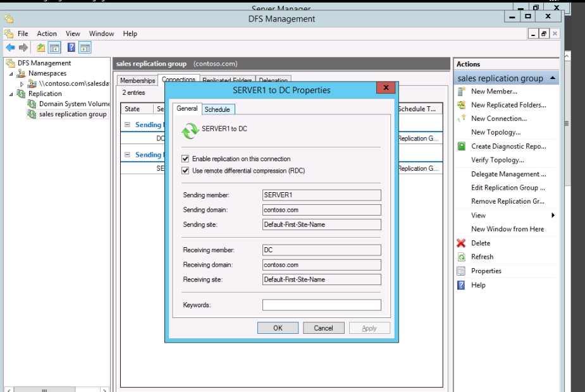
Task: Toggle the Show/Hide Console Tree toolbar icon
Action: point(54,47)
